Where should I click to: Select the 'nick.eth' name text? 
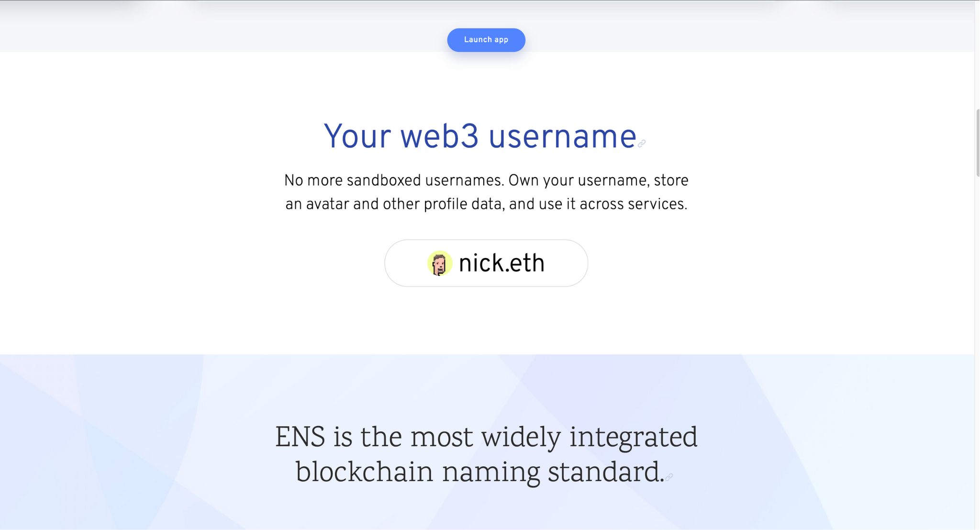[x=501, y=263]
